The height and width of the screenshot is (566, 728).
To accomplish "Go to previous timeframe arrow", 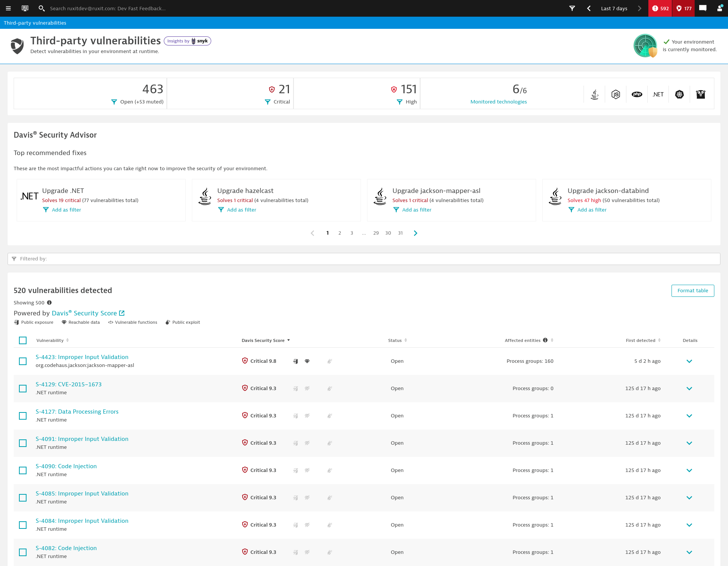I will tap(589, 8).
